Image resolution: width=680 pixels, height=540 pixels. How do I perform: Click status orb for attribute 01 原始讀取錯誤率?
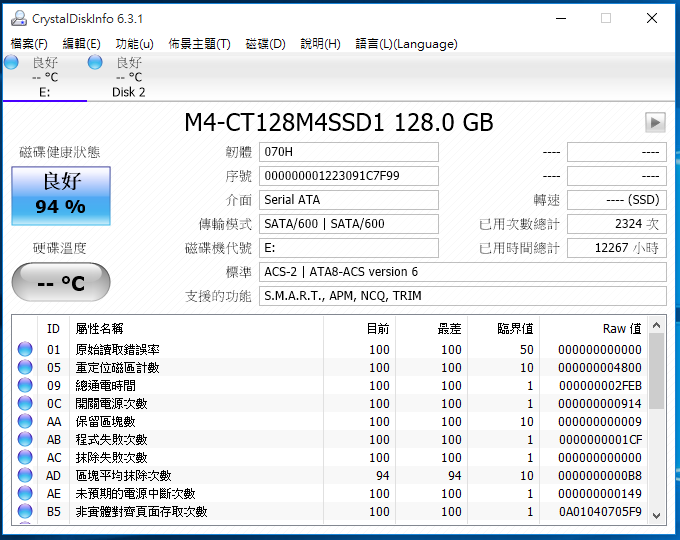click(25, 349)
